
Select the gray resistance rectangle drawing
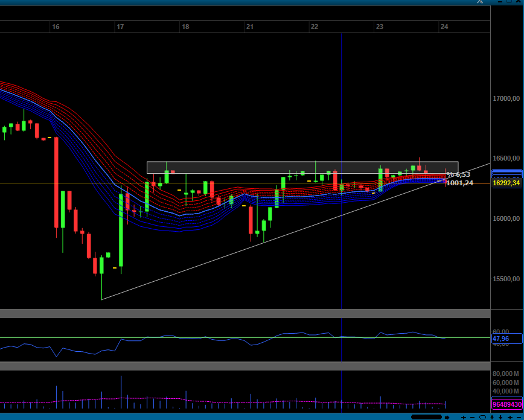(x=302, y=167)
